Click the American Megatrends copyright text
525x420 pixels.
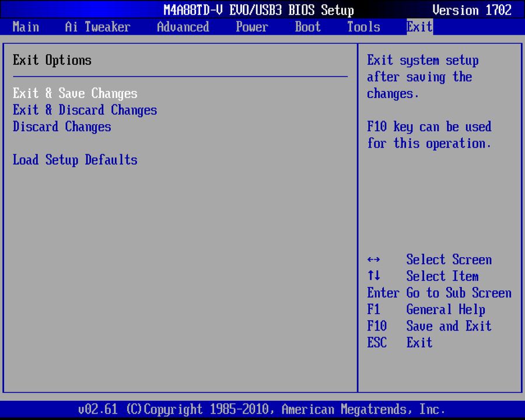click(262, 409)
